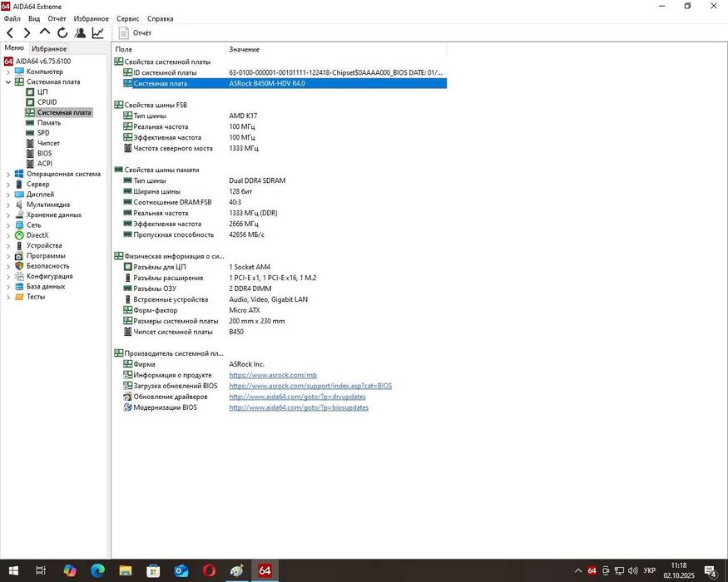The width and height of the screenshot is (728, 582).
Task: Select the ЦП tree item icon
Action: coord(30,92)
